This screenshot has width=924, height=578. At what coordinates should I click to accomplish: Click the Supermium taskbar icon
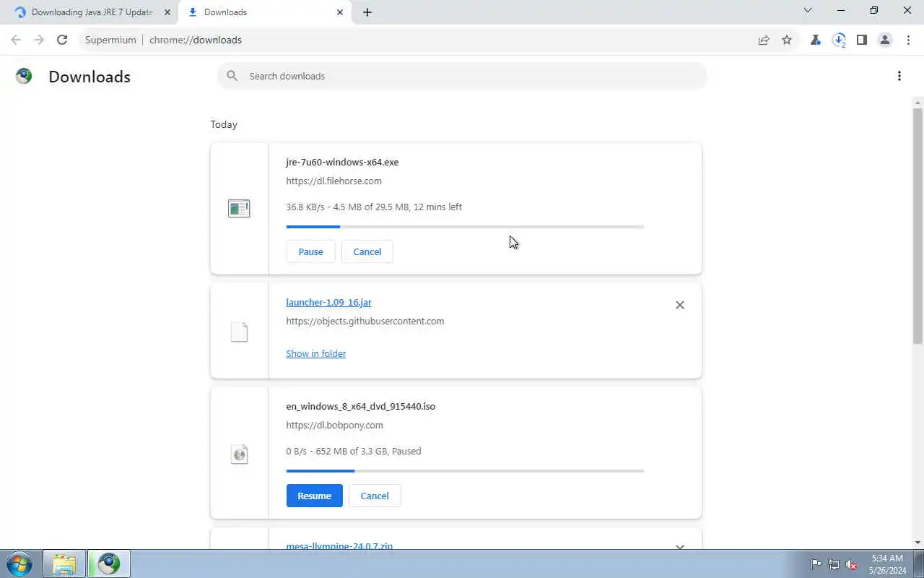[109, 564]
